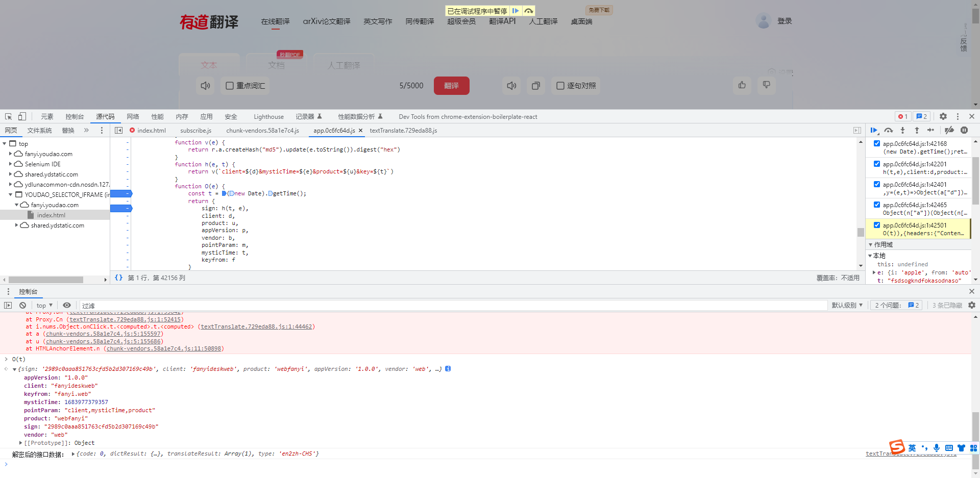Uncheck breakpoint at app.0c6fc64d.js:1:42201
This screenshot has height=478, width=980.
876,164
